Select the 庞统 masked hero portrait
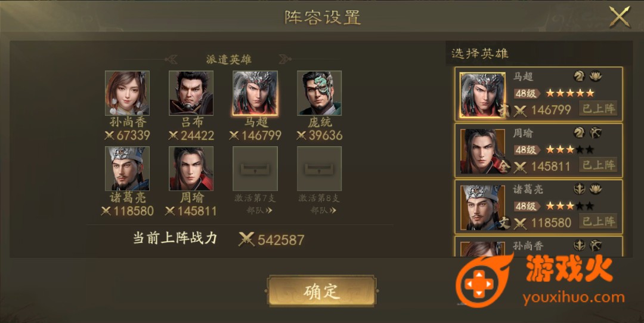The height and width of the screenshot is (323, 644). coord(320,93)
